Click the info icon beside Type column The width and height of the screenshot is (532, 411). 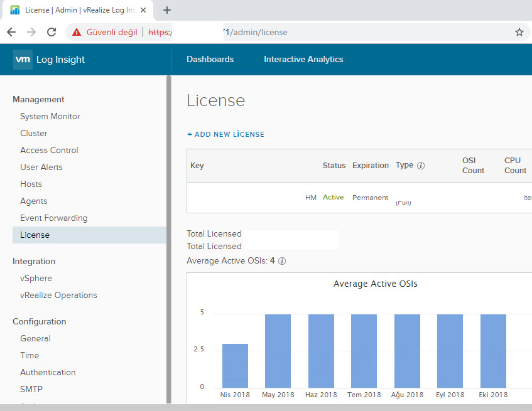(x=421, y=166)
